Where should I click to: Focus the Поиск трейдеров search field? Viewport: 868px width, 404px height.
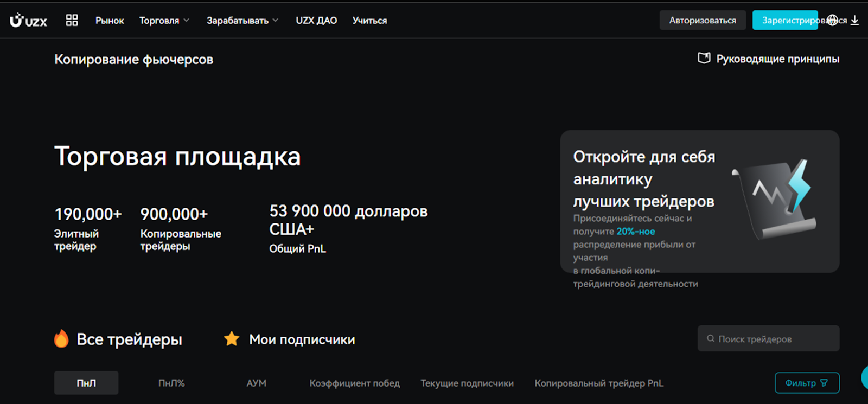click(x=768, y=338)
